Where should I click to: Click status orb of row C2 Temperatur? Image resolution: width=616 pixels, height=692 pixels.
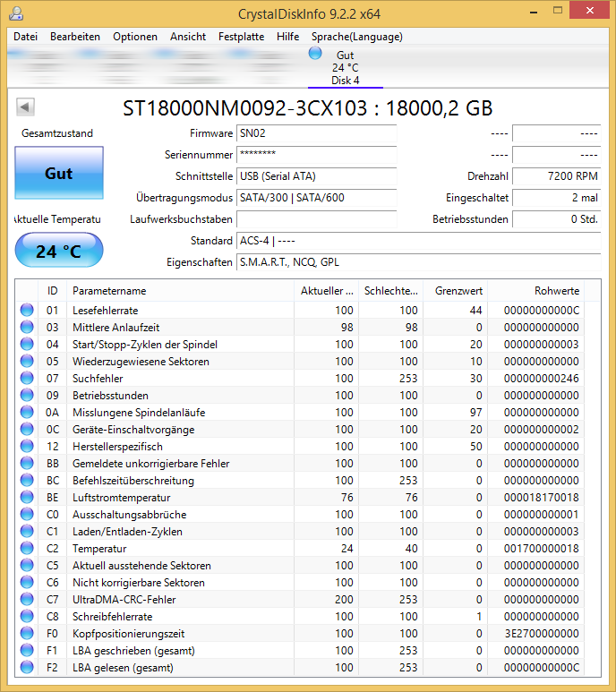click(27, 548)
